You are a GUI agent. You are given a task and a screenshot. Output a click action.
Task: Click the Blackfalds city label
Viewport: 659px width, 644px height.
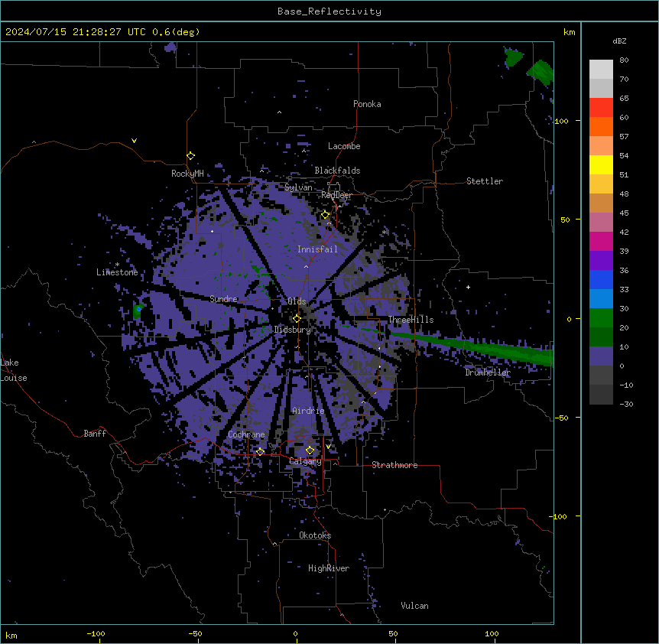coord(337,171)
